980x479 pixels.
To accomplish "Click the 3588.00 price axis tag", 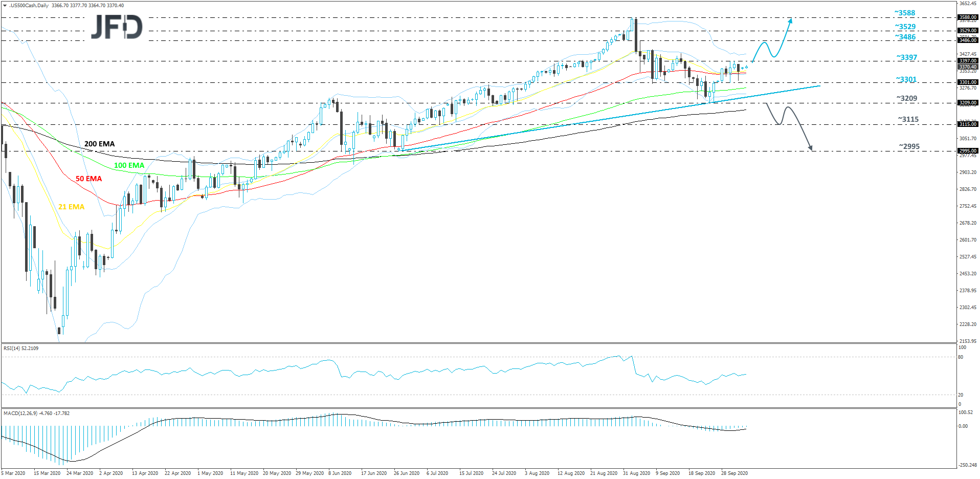I will click(968, 17).
